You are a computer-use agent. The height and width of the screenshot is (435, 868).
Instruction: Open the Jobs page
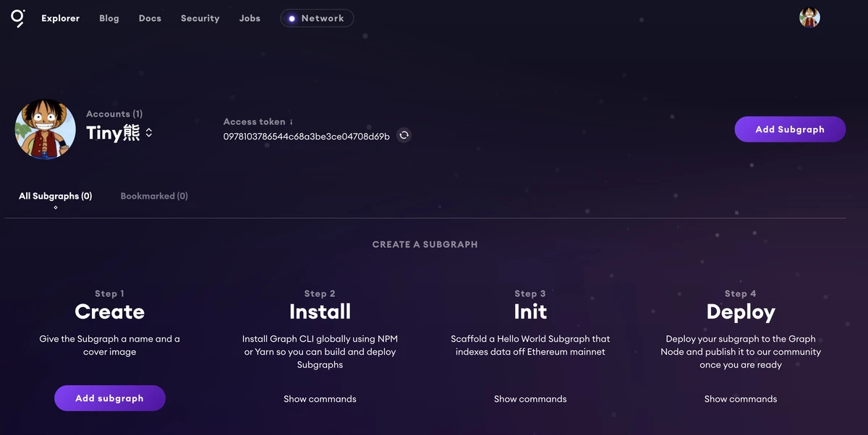[250, 18]
